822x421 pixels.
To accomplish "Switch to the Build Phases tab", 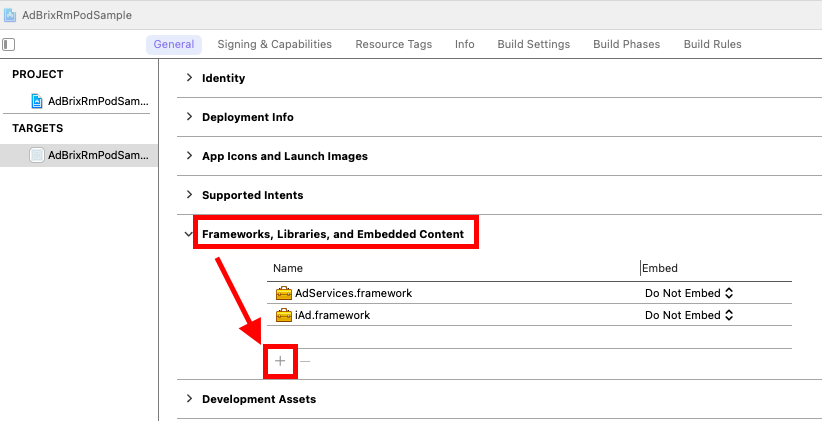I will [626, 45].
